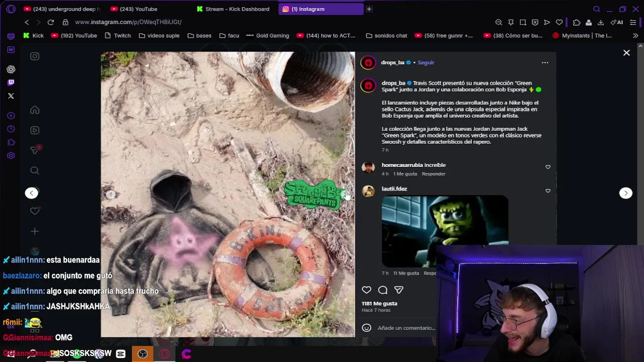
Task: Open the downloads icon in browser toolbar
Action: tap(601, 22)
